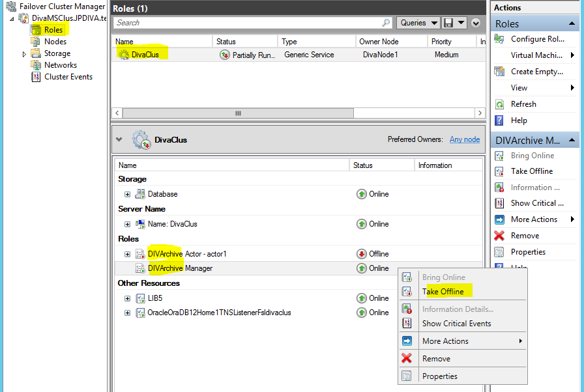Choose Show Critical Events in context menu
Viewport: 584px width, 392px height.
click(463, 324)
